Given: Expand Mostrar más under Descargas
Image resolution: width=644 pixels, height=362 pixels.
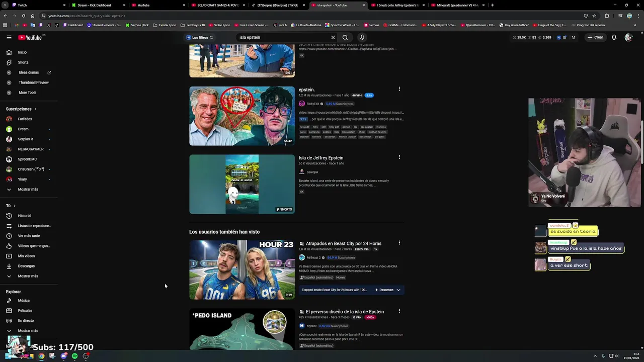Looking at the screenshot, I should click(x=28, y=276).
